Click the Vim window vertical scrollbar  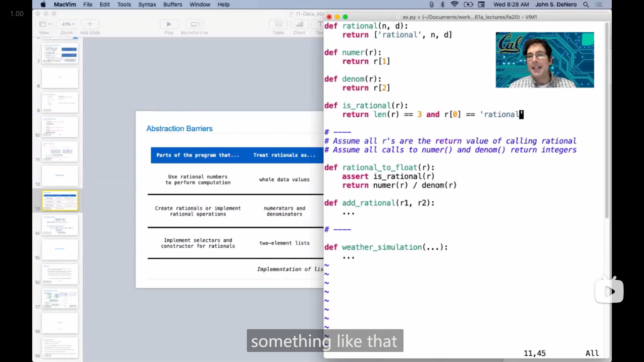coord(607,121)
